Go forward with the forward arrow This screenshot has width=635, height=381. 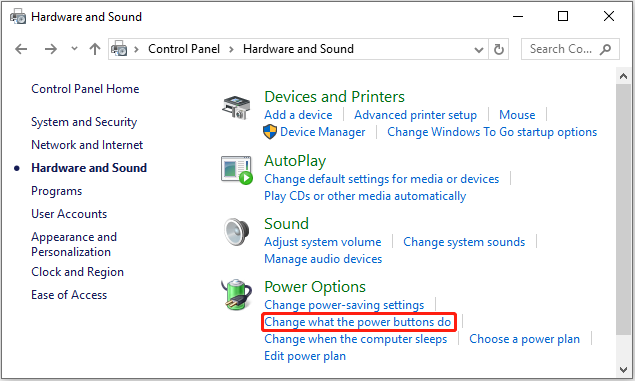click(x=51, y=49)
